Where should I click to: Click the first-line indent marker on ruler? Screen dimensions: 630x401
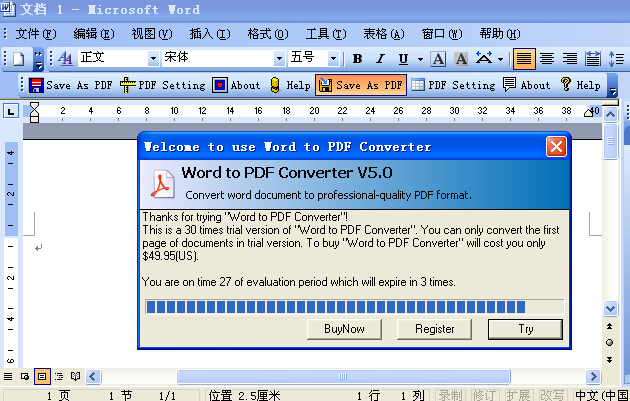[x=35, y=107]
